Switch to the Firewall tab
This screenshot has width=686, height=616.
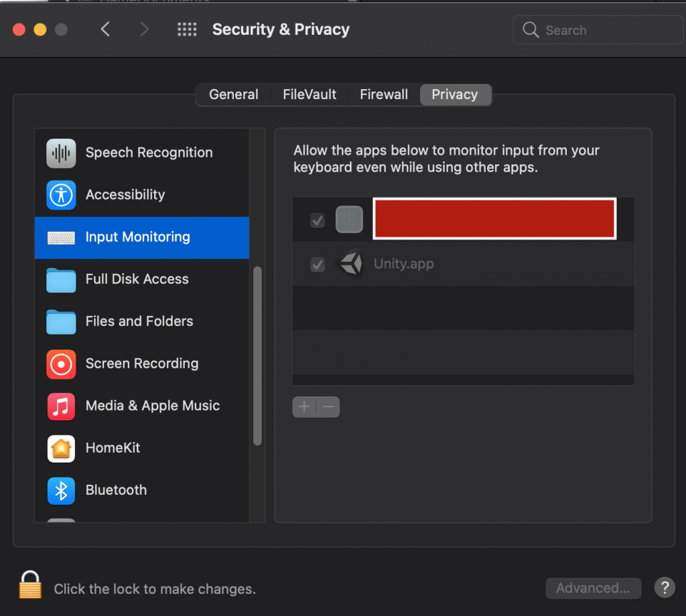pyautogui.click(x=384, y=94)
